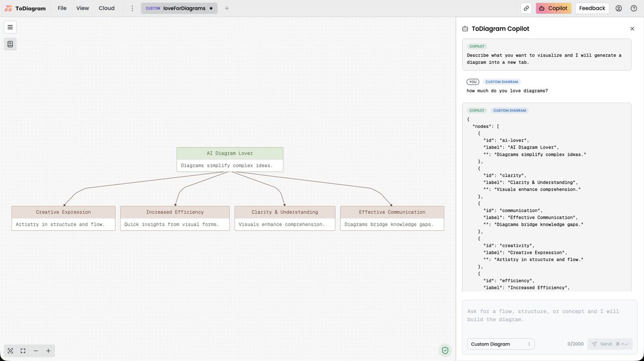Image resolution: width=644 pixels, height=361 pixels.
Task: Click the share link icon
Action: [526, 8]
